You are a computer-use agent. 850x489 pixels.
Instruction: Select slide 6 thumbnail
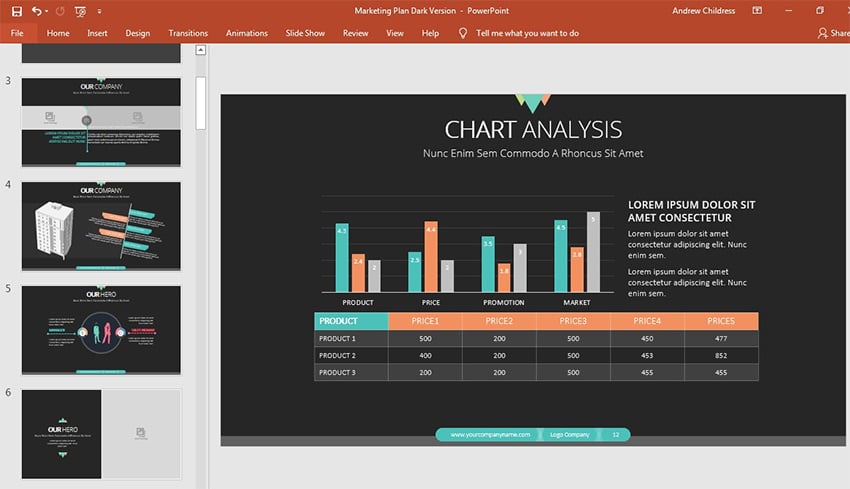pyautogui.click(x=101, y=434)
